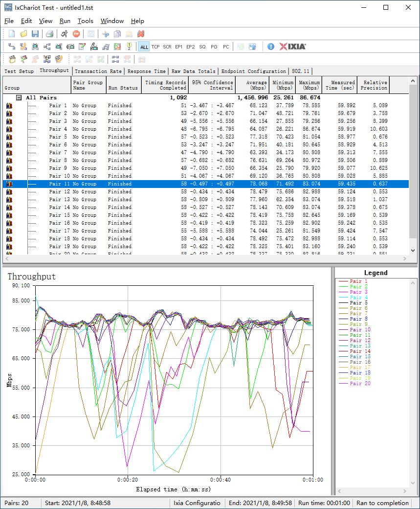
Task: Switch to the Raw Data Totals tab
Action: pyautogui.click(x=193, y=71)
